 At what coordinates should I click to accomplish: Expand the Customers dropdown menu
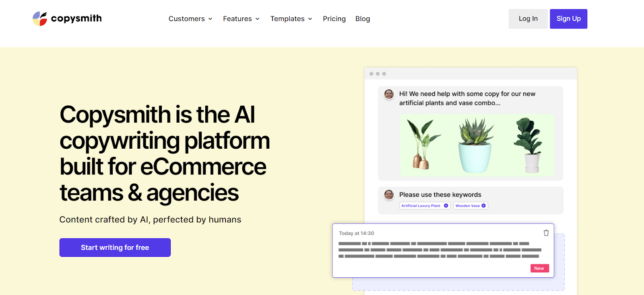(x=190, y=19)
